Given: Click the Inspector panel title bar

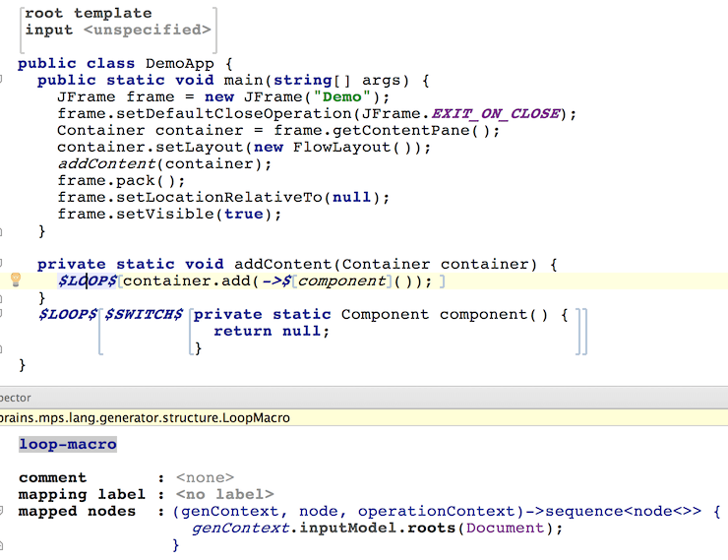Looking at the screenshot, I should [x=364, y=398].
